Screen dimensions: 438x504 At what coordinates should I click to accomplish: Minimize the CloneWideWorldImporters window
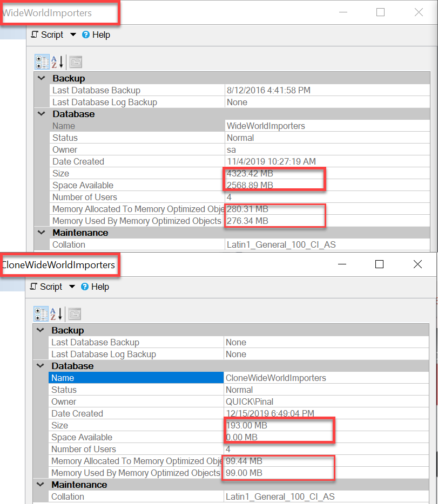tap(342, 264)
